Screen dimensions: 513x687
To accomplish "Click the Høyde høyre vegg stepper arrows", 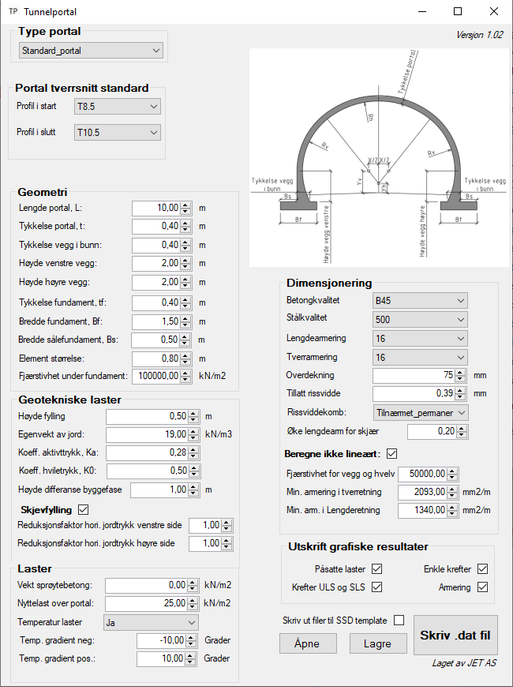I will point(186,282).
